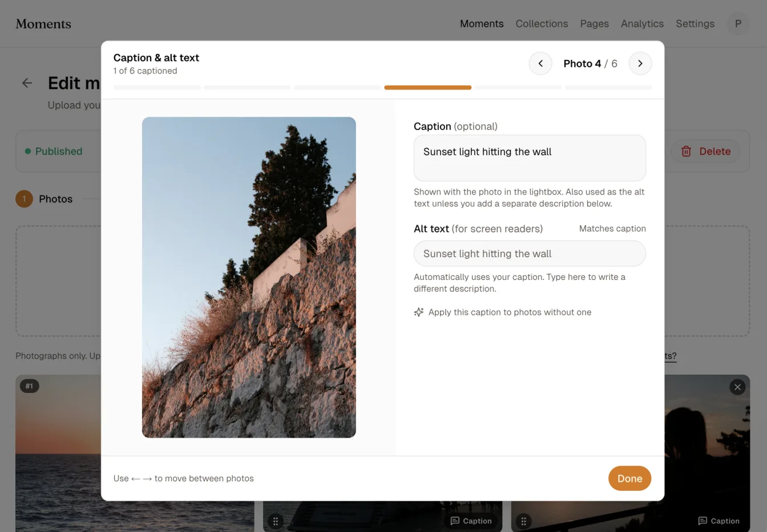This screenshot has width=767, height=532.
Task: Click the Moments logo
Action: (43, 23)
